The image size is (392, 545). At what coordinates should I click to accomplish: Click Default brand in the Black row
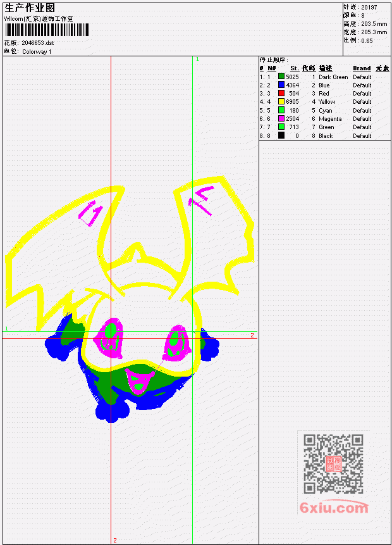(x=362, y=136)
